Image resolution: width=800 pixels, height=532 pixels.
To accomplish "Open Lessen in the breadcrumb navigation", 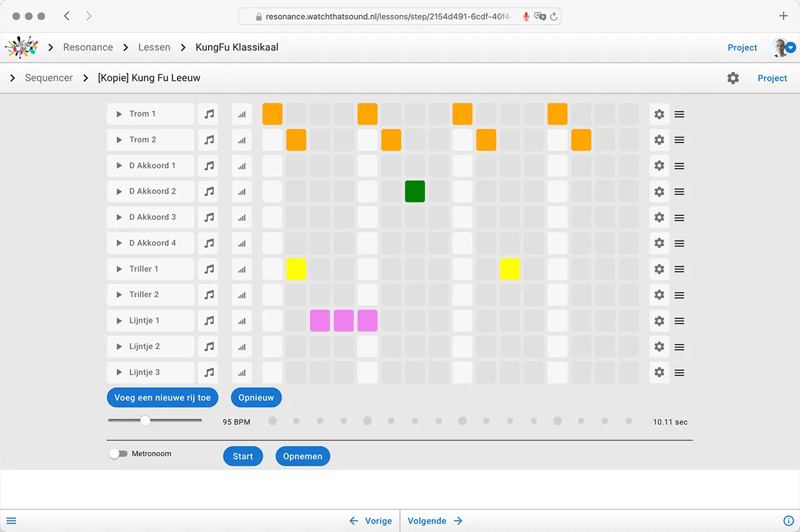I will tap(154, 47).
